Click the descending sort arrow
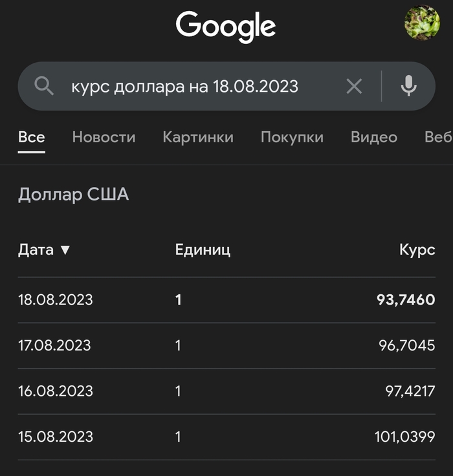The image size is (453, 476). click(x=65, y=250)
